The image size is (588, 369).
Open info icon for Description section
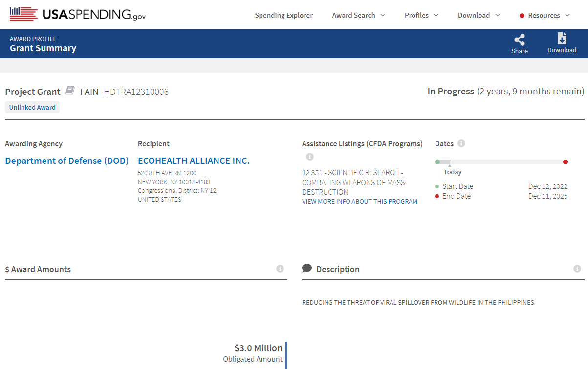pos(577,269)
